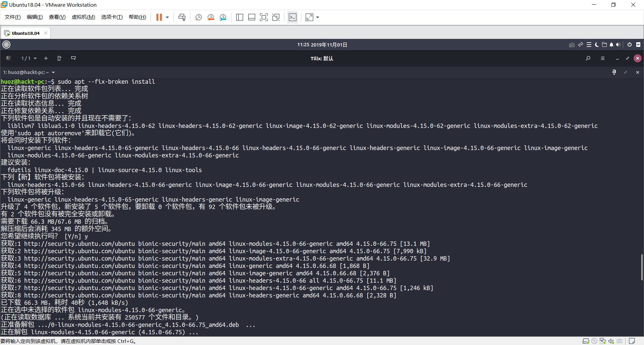Click the sound card status icon

click(611, 341)
